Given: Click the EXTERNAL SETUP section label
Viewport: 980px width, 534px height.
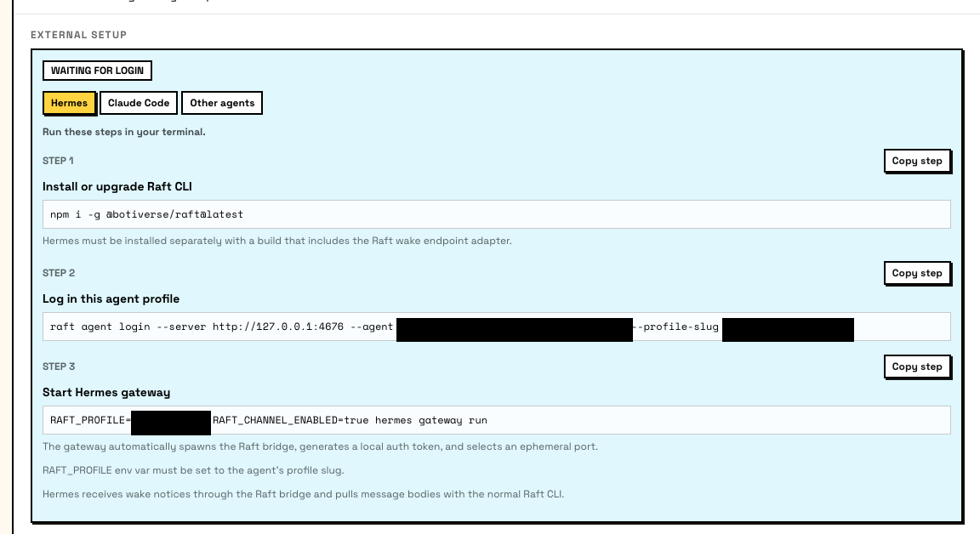Looking at the screenshot, I should click(x=79, y=35).
